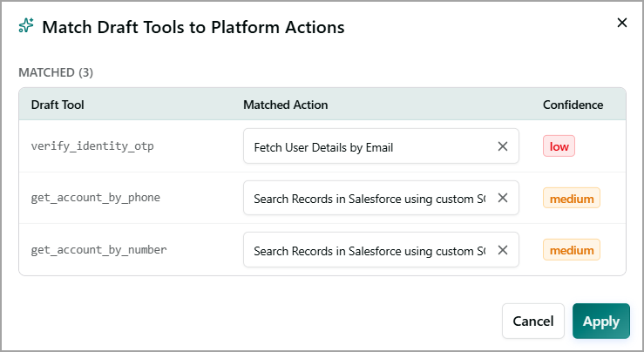Clear matched action for get_account_by_phone

click(x=503, y=198)
